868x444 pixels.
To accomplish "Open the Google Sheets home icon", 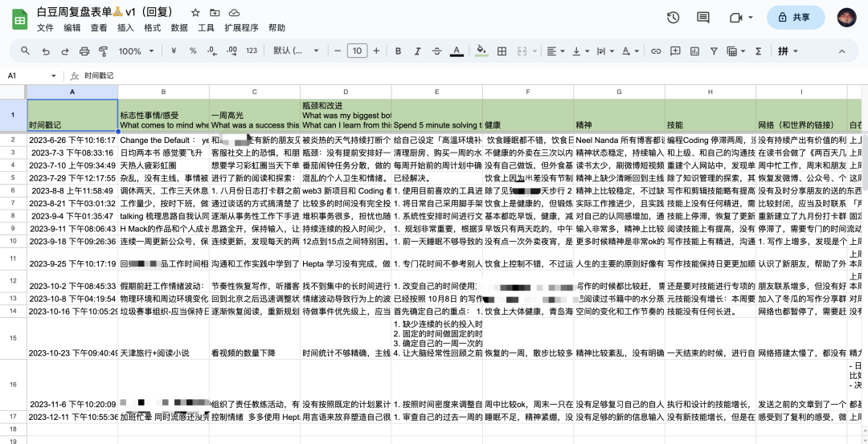I will tap(20, 20).
